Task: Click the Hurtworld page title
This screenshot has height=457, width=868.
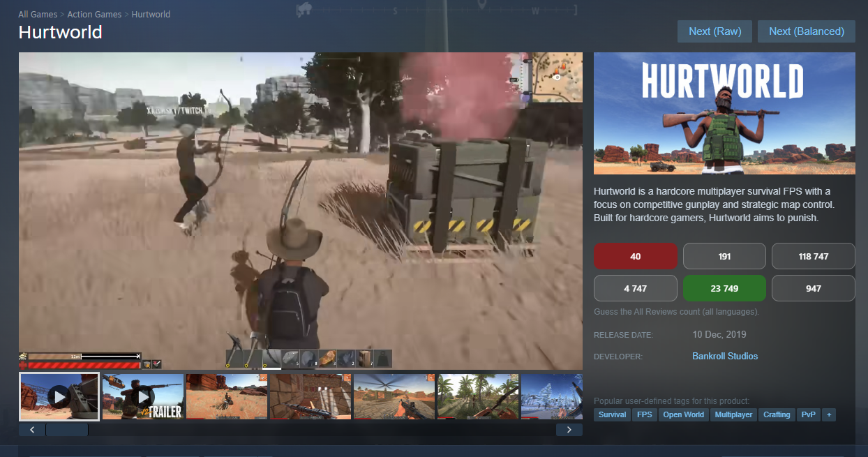Action: click(x=61, y=32)
